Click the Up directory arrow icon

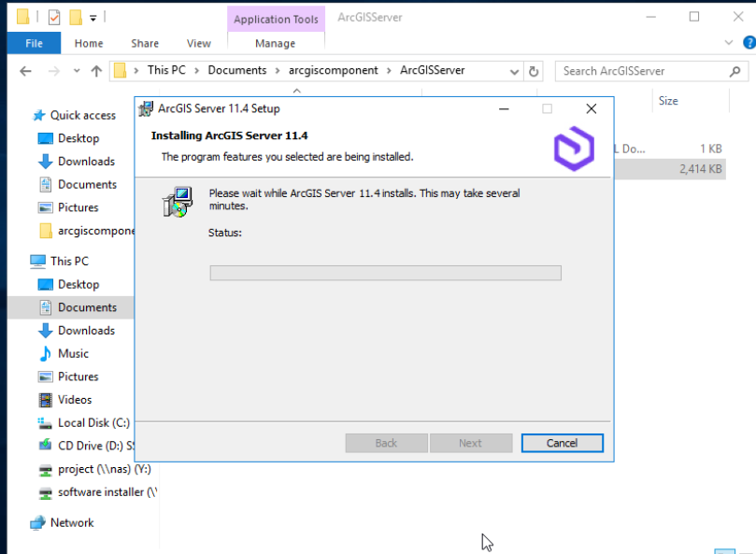tap(96, 71)
